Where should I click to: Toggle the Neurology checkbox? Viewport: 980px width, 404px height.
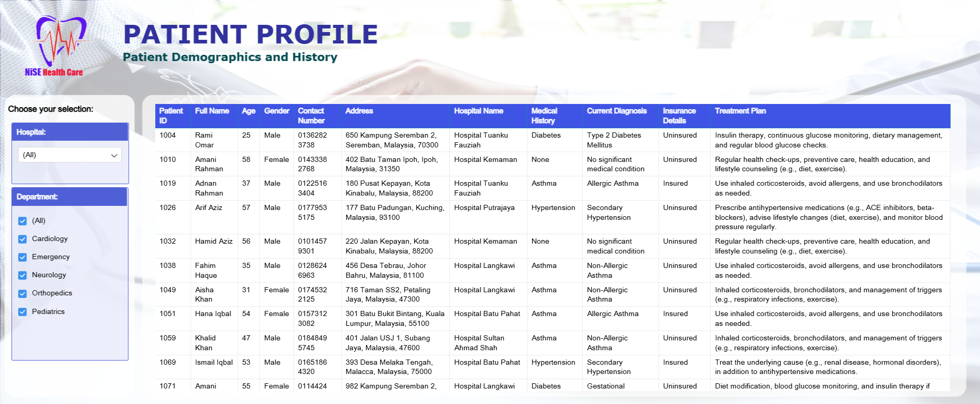(x=22, y=275)
